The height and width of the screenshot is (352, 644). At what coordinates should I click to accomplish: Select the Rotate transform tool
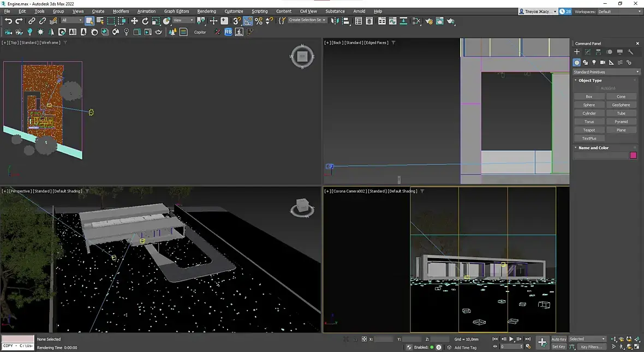tap(145, 21)
